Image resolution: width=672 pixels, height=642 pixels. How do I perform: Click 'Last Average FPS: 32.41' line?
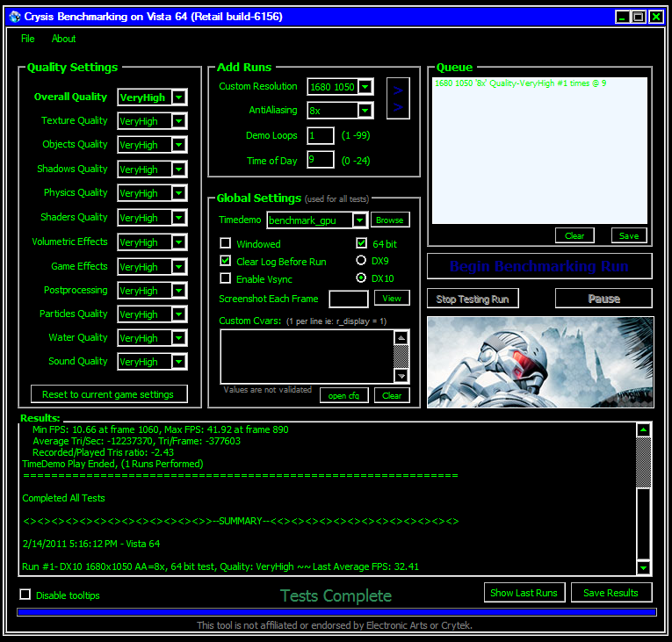(365, 566)
